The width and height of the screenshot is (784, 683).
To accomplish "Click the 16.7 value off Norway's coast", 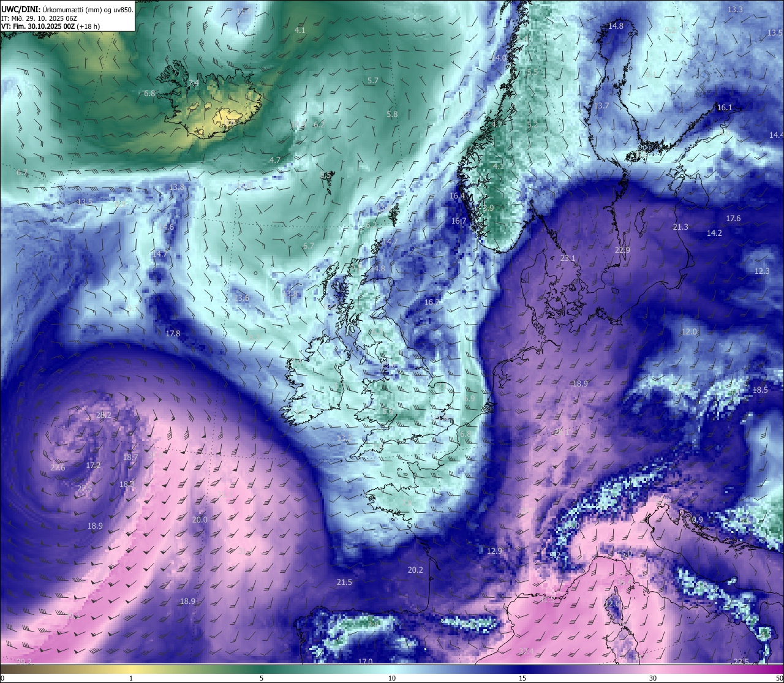I will (x=459, y=222).
